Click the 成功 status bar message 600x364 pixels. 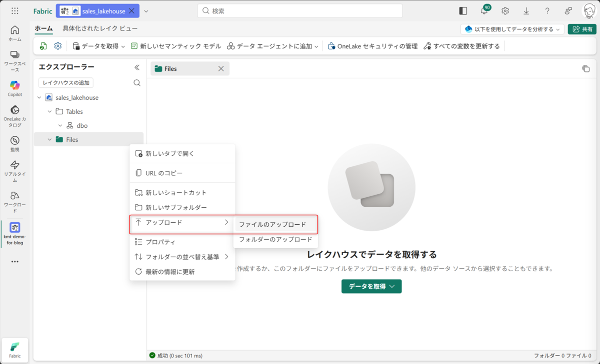coord(175,356)
